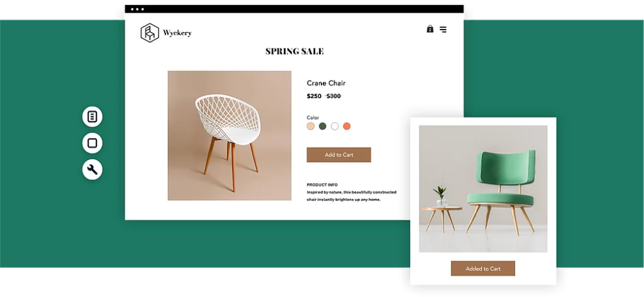The height and width of the screenshot is (297, 644).
Task: Click the Wyckery brand name
Action: 177,33
